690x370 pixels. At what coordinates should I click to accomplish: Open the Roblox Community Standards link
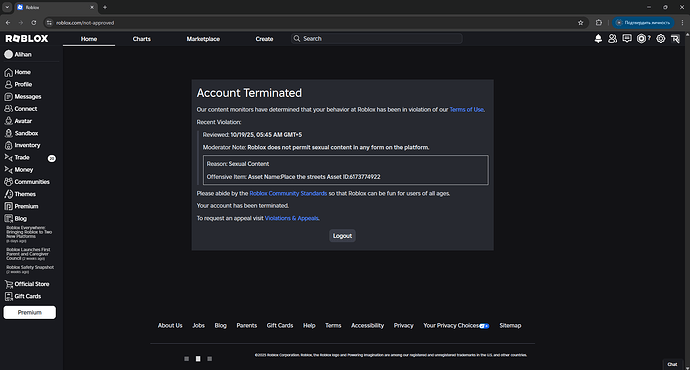288,193
